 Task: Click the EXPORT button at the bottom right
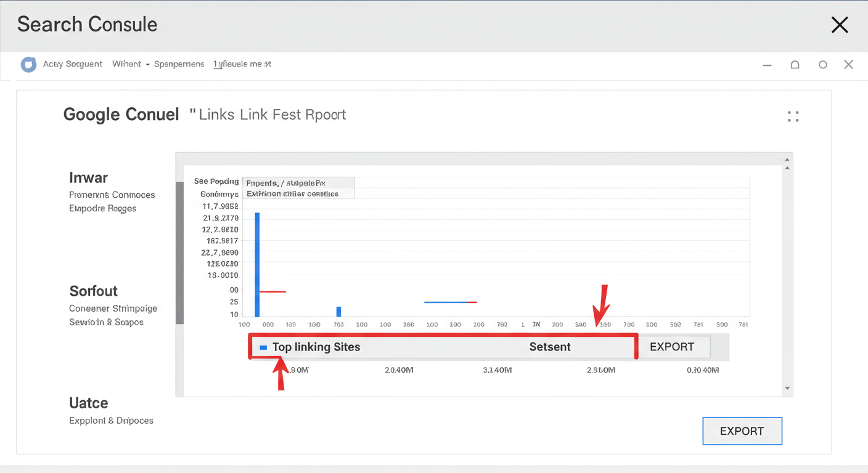(x=742, y=431)
